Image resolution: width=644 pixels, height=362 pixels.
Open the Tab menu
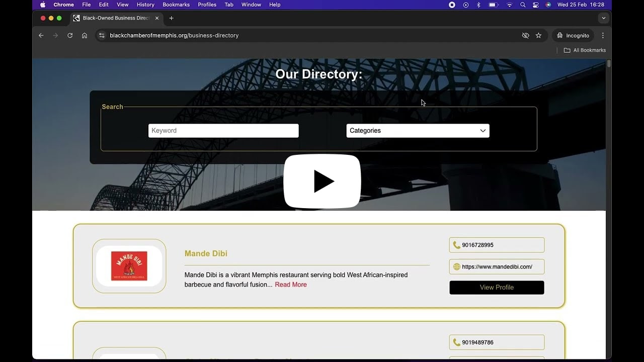click(x=229, y=5)
